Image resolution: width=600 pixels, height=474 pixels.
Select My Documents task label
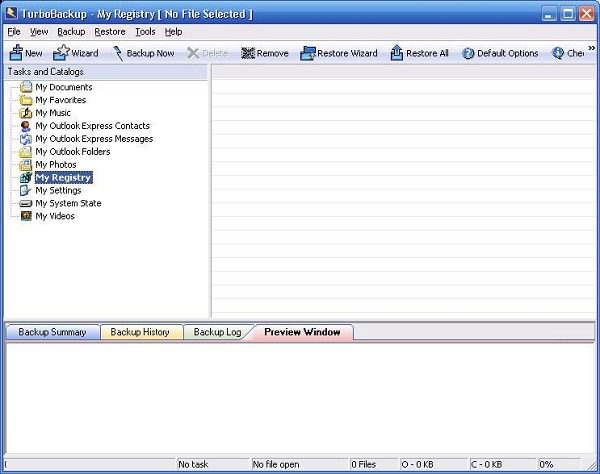64,87
